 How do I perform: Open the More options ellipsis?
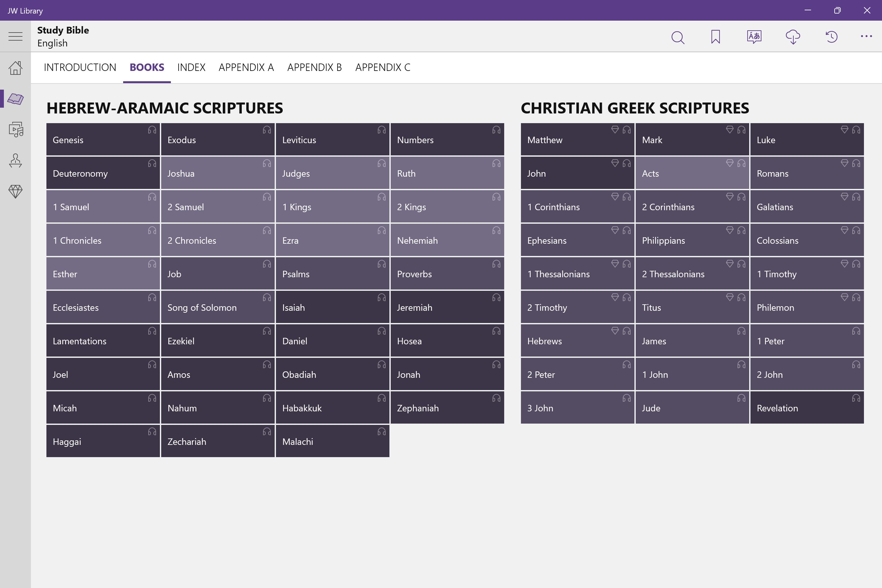866,36
